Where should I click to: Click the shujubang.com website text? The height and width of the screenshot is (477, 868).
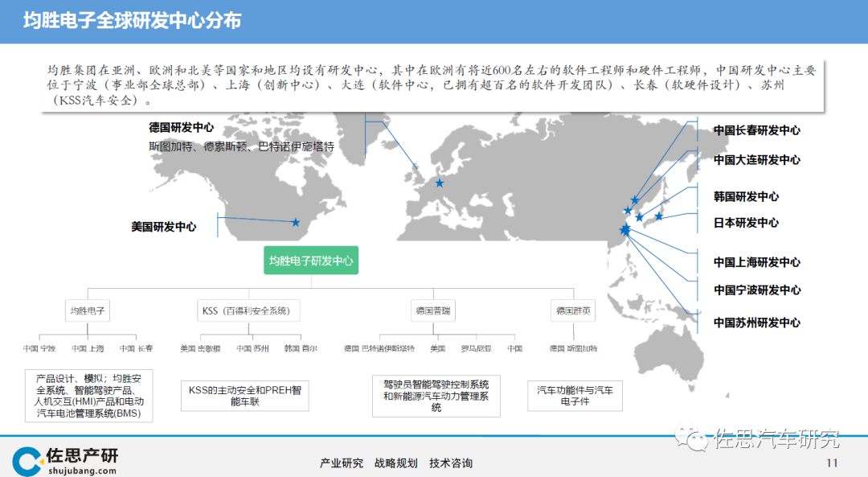(x=82, y=471)
